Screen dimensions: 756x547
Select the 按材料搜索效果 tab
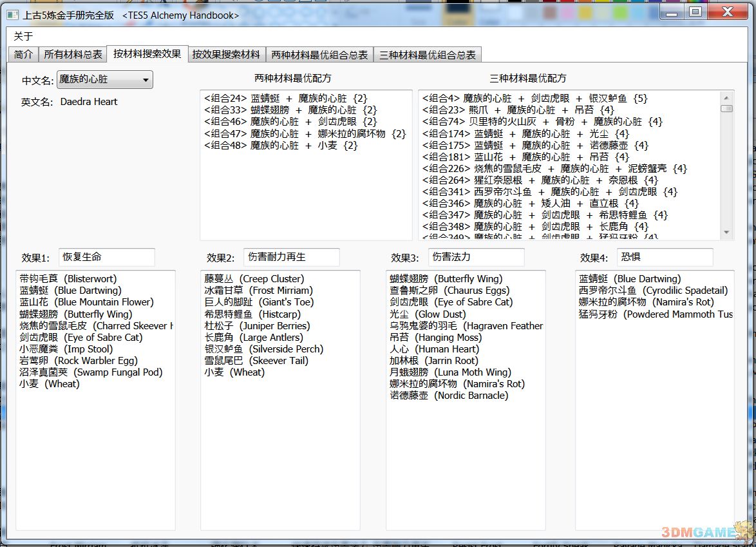[147, 53]
